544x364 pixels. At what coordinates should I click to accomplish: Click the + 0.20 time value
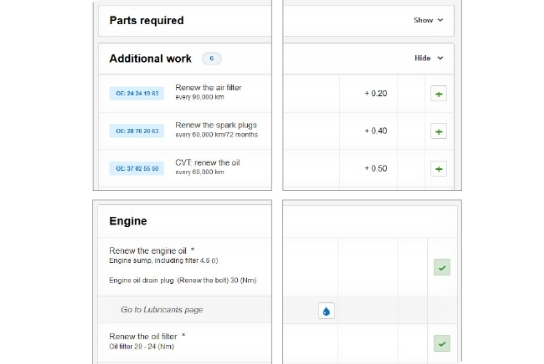[x=376, y=93]
